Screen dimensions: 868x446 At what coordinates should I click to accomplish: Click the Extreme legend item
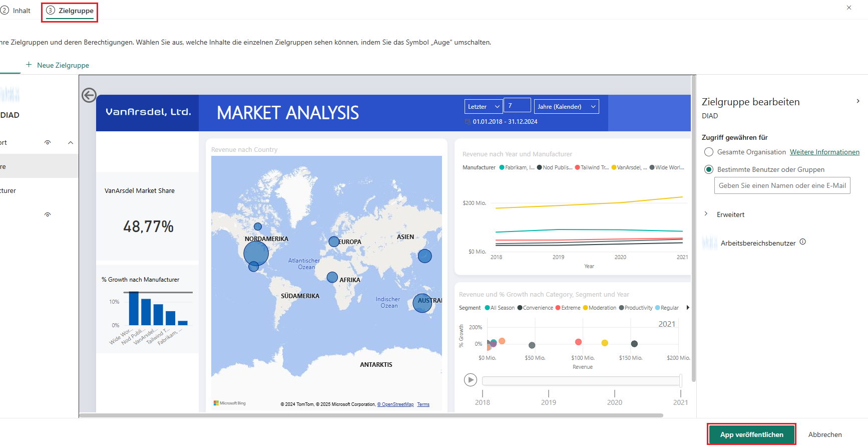point(568,308)
